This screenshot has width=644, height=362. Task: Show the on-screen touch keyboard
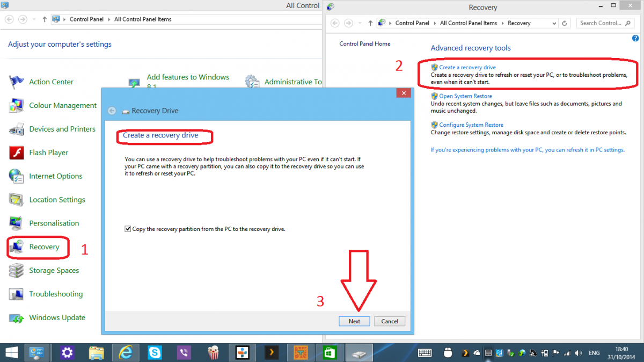425,353
